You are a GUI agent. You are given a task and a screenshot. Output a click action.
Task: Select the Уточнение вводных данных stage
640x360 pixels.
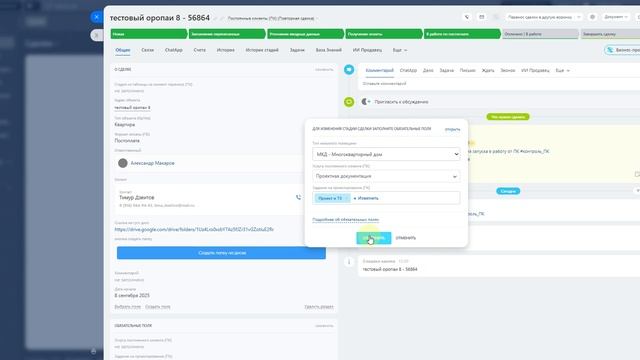pyautogui.click(x=305, y=34)
